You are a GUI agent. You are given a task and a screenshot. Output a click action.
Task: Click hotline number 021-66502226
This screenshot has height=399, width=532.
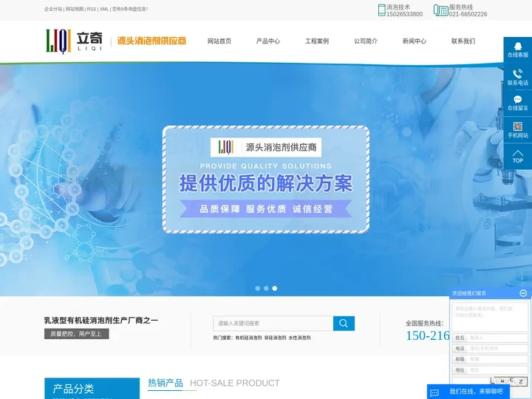[x=468, y=14]
